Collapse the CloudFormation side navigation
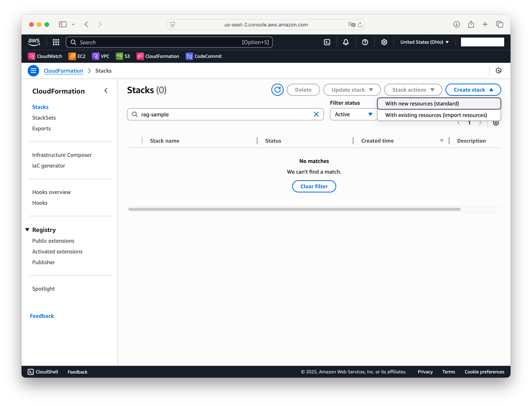This screenshot has width=532, height=406. pyautogui.click(x=106, y=91)
